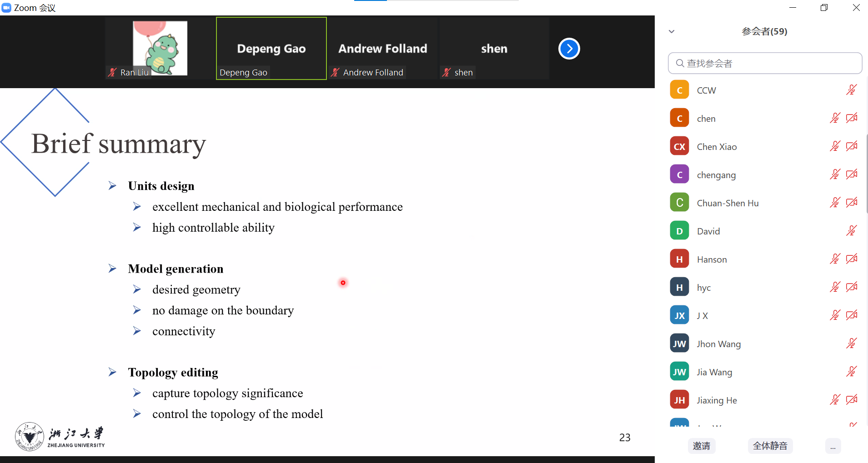Click the JX avatar for J X
868x463 pixels.
click(x=679, y=315)
